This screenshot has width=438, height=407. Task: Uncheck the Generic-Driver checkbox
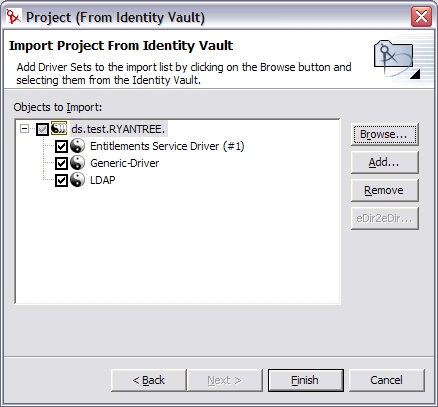point(61,163)
